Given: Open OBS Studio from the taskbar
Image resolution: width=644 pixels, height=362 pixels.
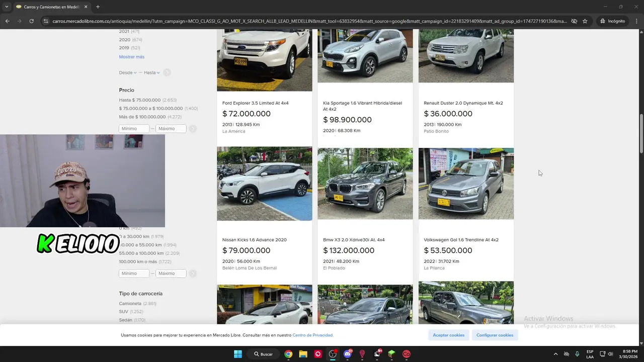Looking at the screenshot, I should click(x=333, y=354).
